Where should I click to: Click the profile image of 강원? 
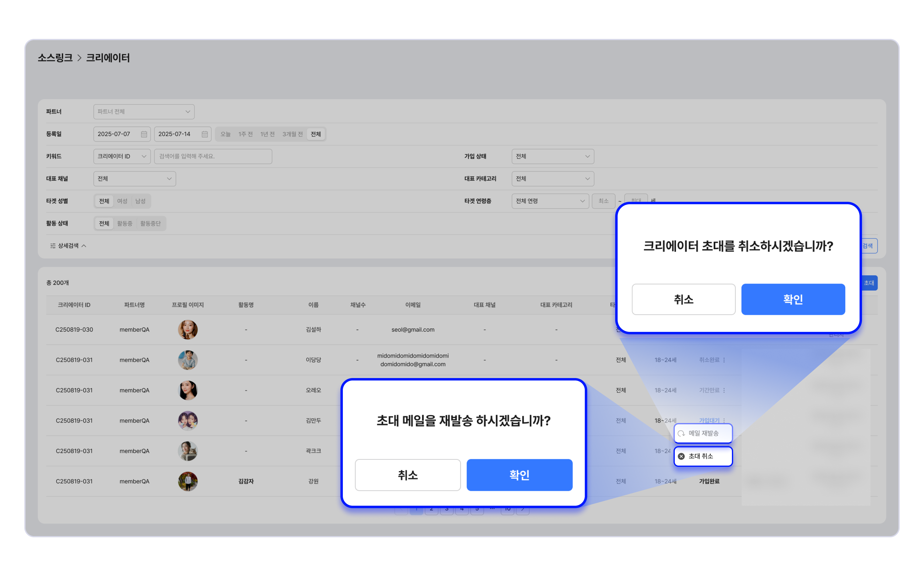(188, 481)
